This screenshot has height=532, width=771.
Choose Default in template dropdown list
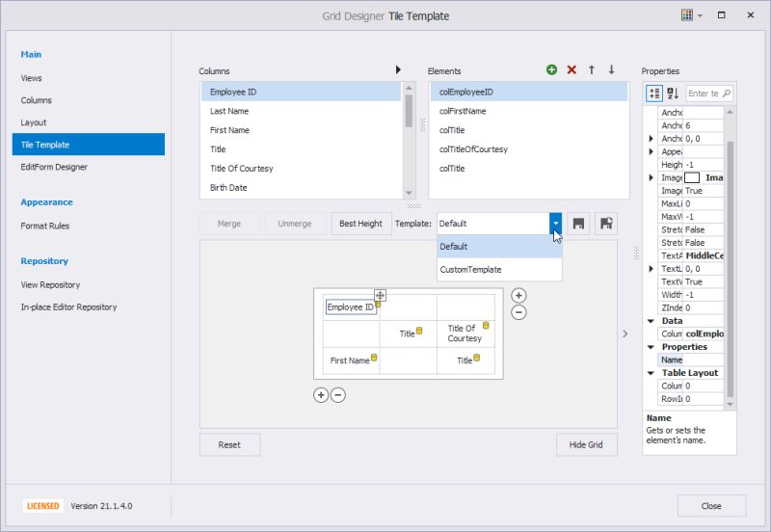pos(499,247)
